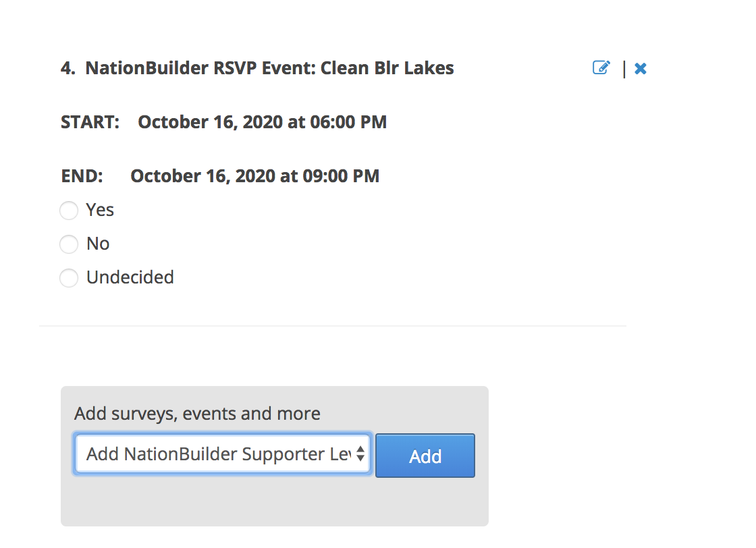Select the Yes radio button
The image size is (756, 548).
click(x=68, y=211)
